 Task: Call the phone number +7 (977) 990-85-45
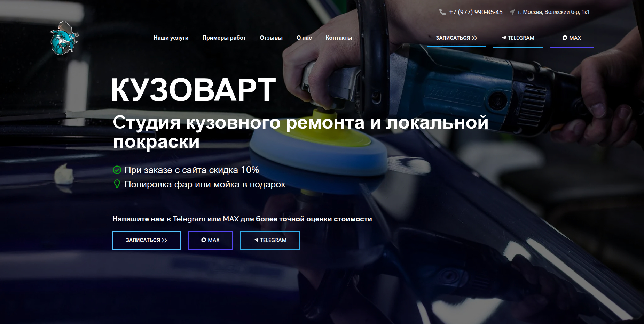pyautogui.click(x=476, y=12)
